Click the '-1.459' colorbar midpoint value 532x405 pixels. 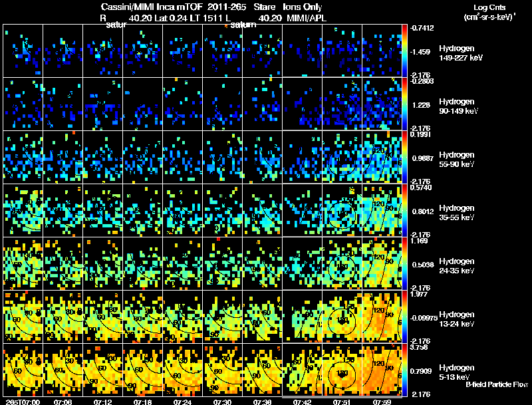420,52
